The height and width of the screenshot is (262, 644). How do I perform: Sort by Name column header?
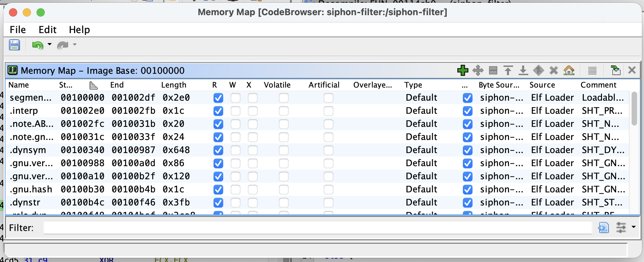19,85
